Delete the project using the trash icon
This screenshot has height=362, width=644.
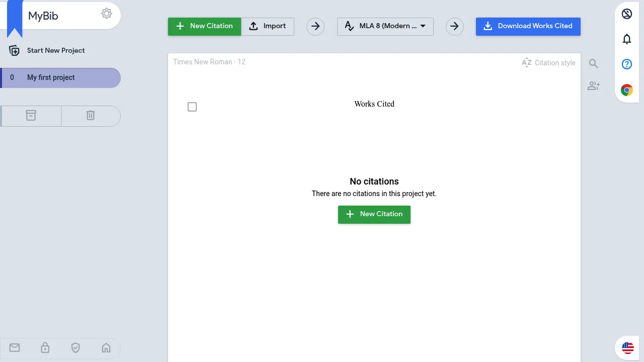[91, 116]
